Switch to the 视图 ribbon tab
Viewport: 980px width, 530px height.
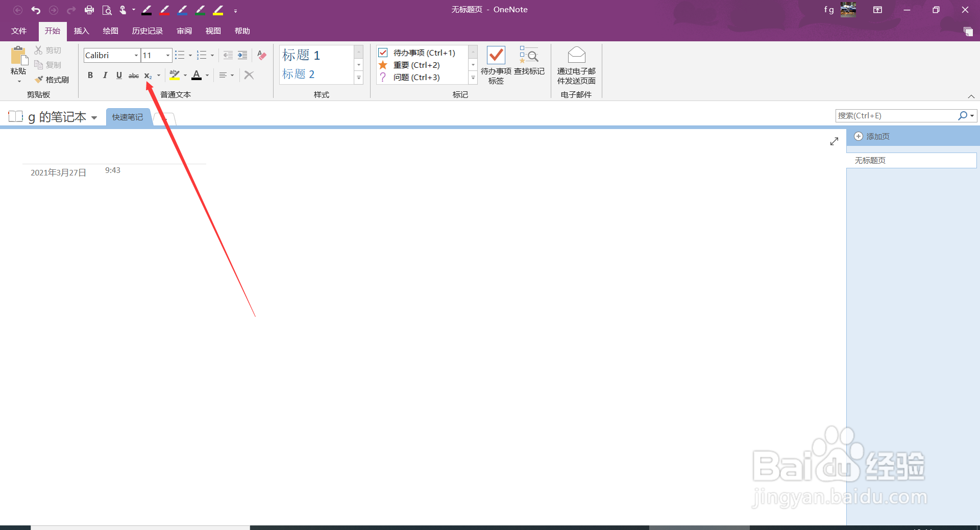213,31
